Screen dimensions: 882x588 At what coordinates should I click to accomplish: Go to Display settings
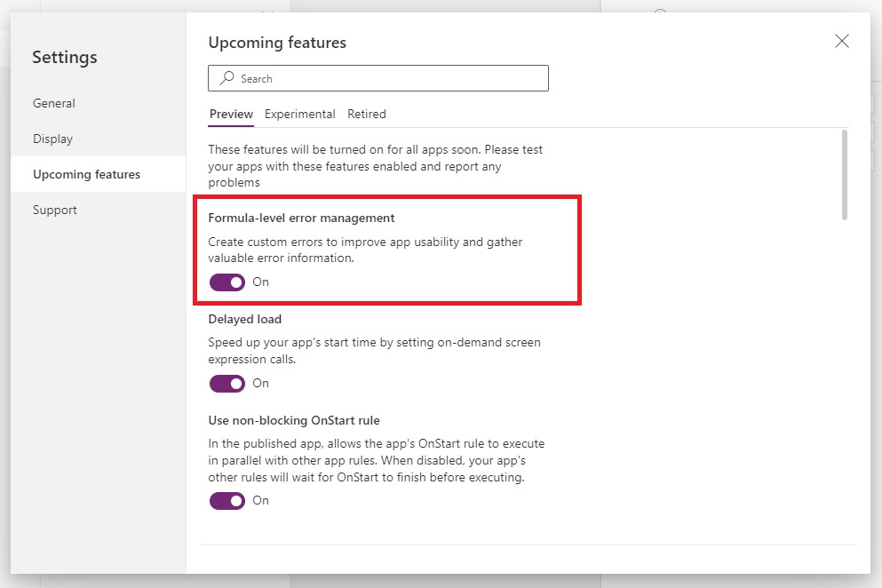pos(52,139)
